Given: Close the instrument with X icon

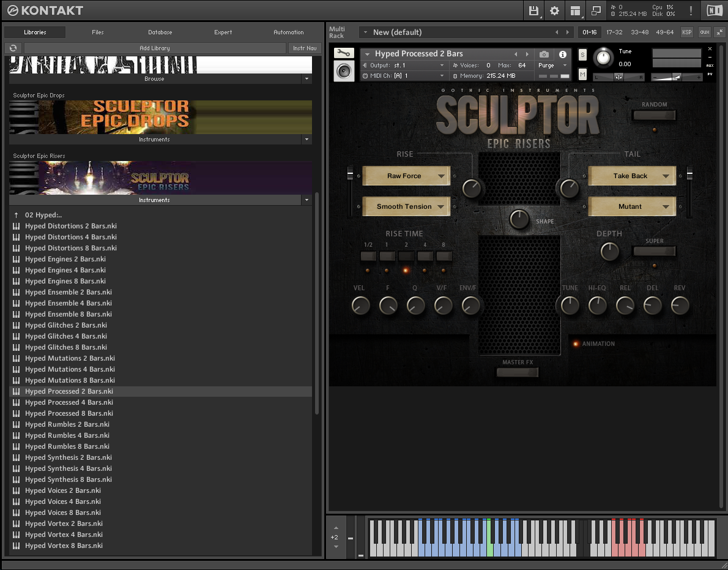Looking at the screenshot, I should pos(710,49).
